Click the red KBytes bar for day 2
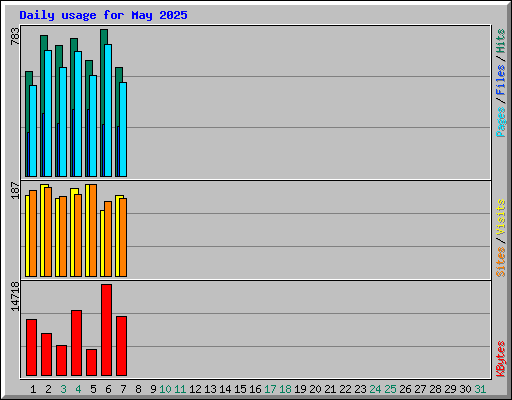512x400 pixels. tap(46, 355)
